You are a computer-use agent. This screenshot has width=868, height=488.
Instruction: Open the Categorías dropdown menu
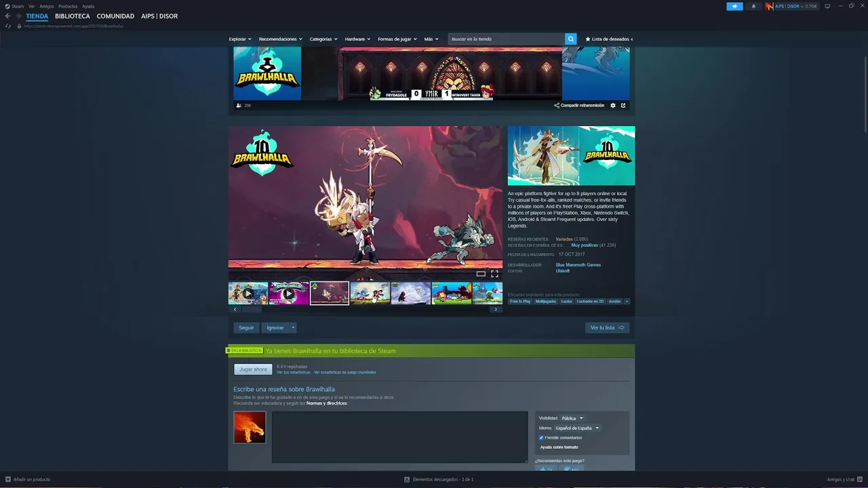(x=323, y=39)
